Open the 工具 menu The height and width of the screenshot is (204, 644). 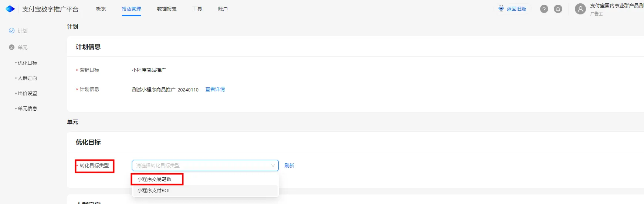pyautogui.click(x=197, y=9)
